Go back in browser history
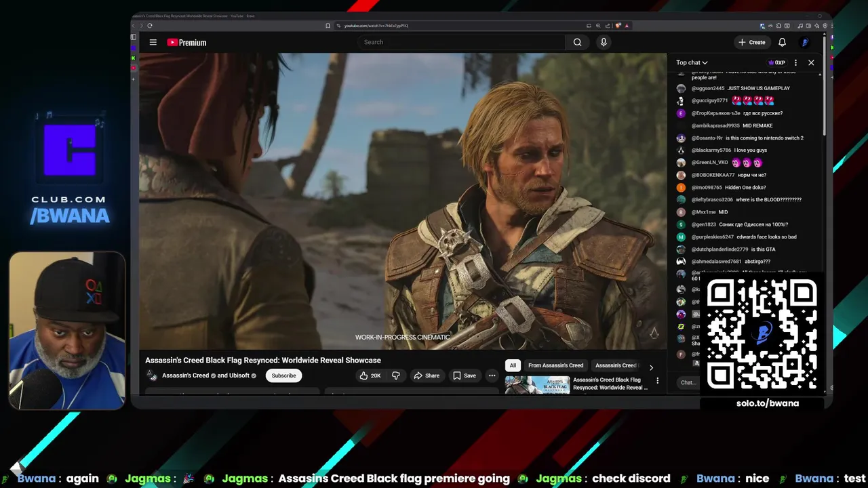 click(x=134, y=26)
